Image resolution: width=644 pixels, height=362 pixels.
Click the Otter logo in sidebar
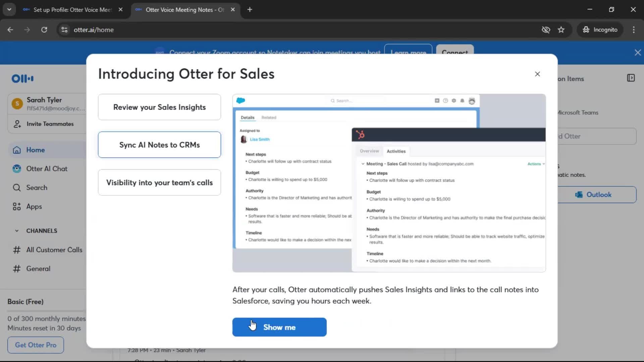[22, 79]
